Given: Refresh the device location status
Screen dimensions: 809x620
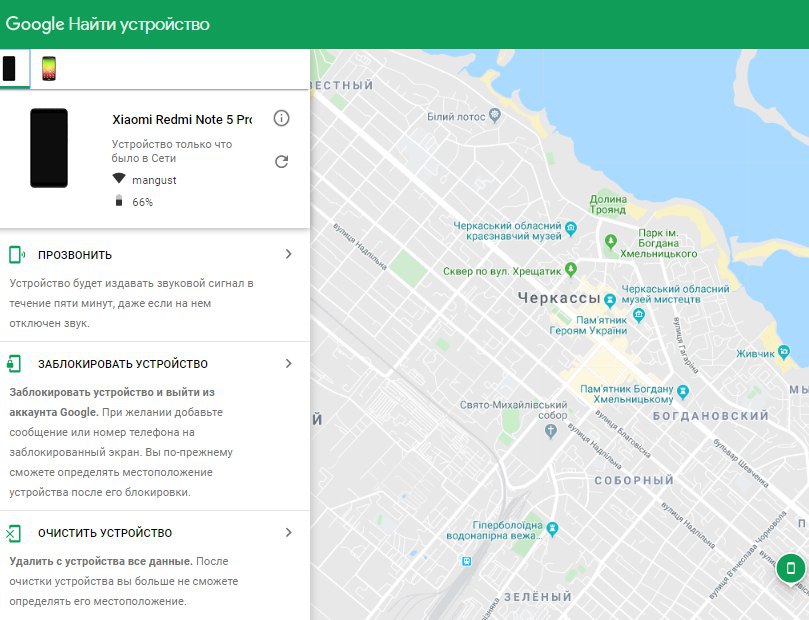Looking at the screenshot, I should pyautogui.click(x=281, y=161).
